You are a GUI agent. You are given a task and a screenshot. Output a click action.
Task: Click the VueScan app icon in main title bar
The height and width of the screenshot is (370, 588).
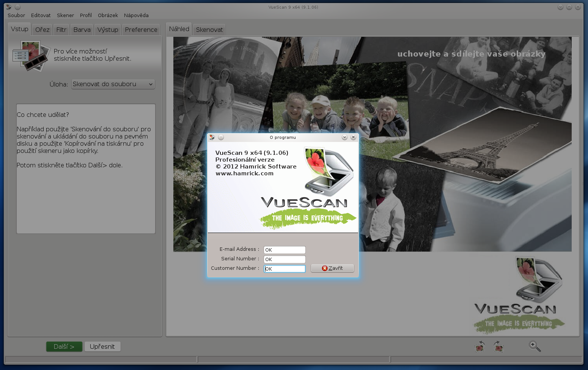9,7
